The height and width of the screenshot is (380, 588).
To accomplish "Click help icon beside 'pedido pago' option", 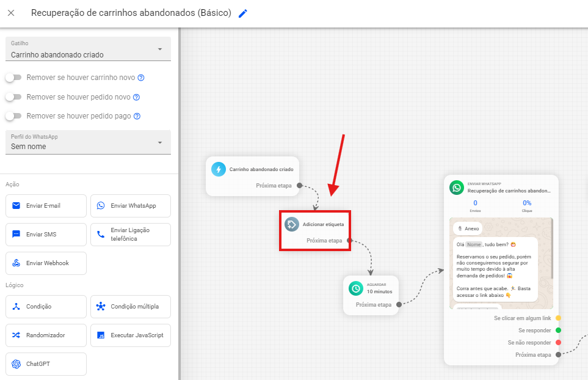I will point(137,116).
